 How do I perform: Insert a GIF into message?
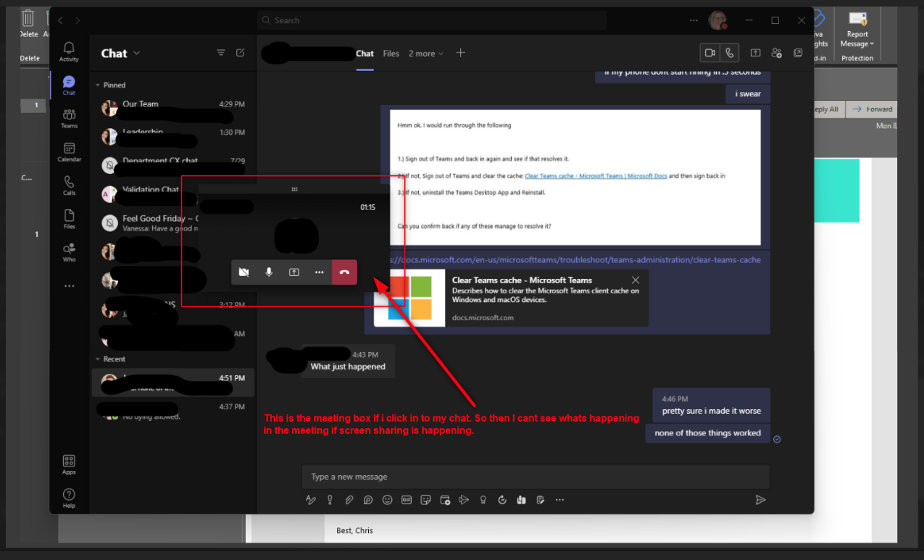(407, 500)
